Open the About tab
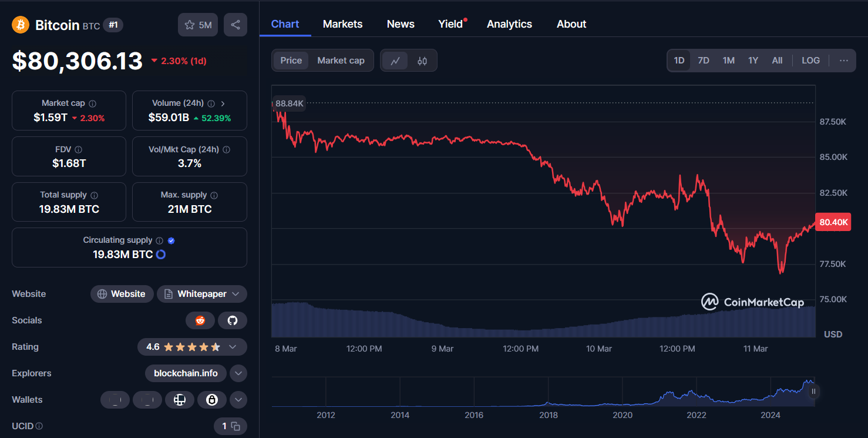 [571, 24]
